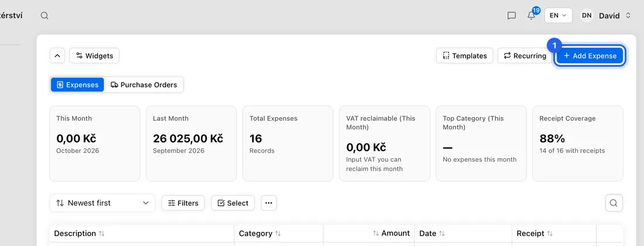644x246 pixels.
Task: Enable Select mode for expenses
Action: (233, 203)
